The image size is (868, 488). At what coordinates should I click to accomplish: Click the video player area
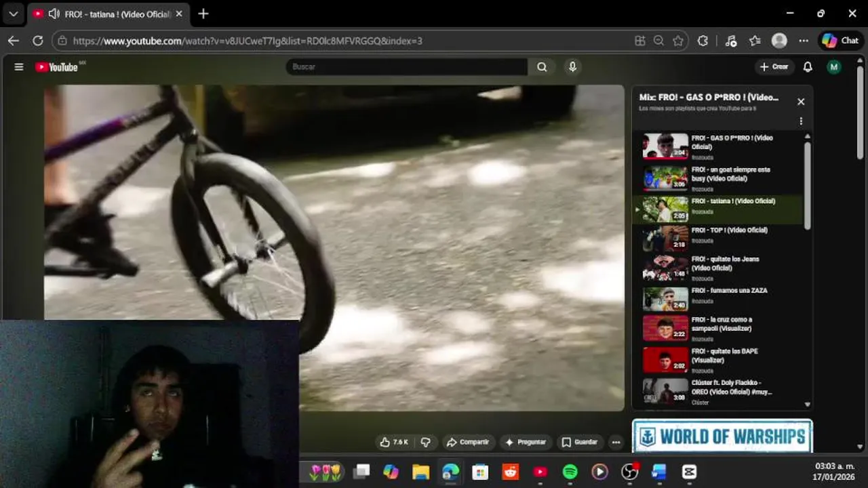pyautogui.click(x=334, y=247)
